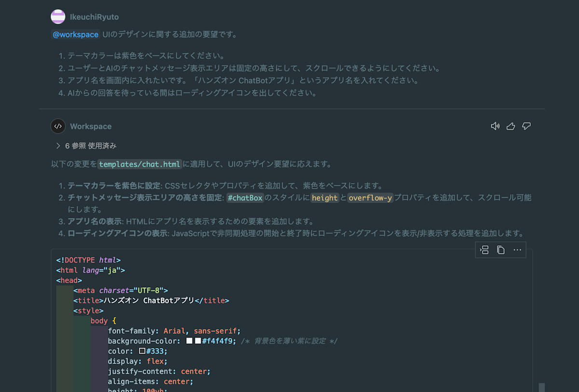Click the IkeuchiRyuto user avatar
The height and width of the screenshot is (392, 579).
(x=58, y=17)
